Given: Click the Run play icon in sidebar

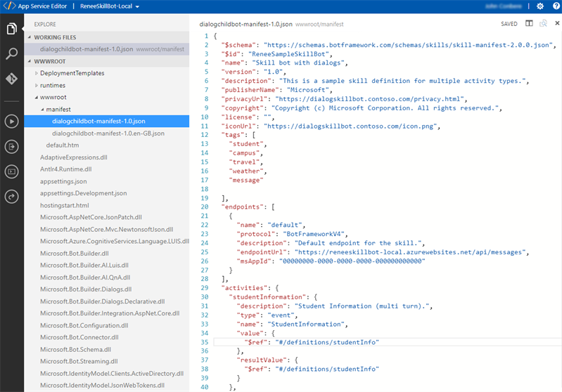Looking at the screenshot, I should [11, 121].
